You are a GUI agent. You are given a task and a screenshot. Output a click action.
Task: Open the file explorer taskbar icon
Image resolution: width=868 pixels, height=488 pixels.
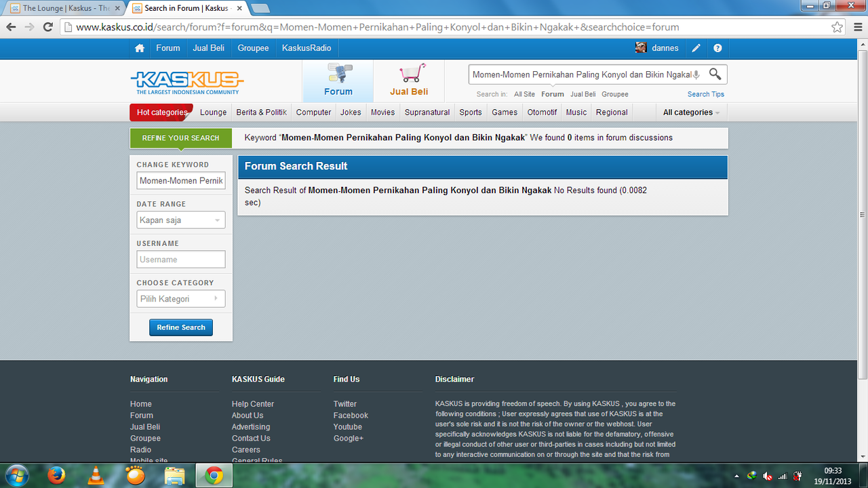tap(175, 476)
